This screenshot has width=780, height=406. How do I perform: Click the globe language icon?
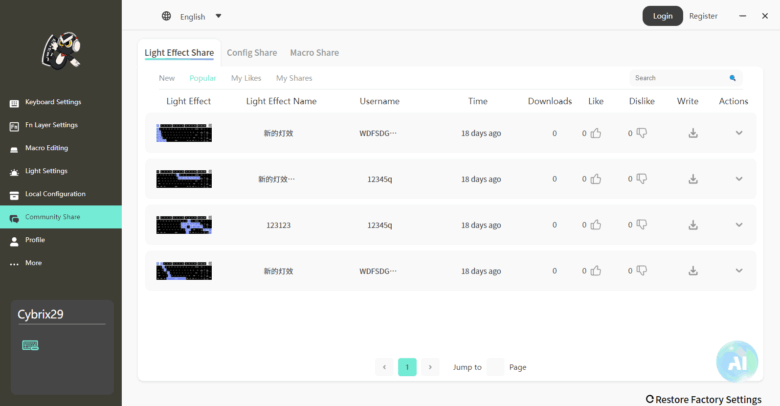click(x=166, y=16)
